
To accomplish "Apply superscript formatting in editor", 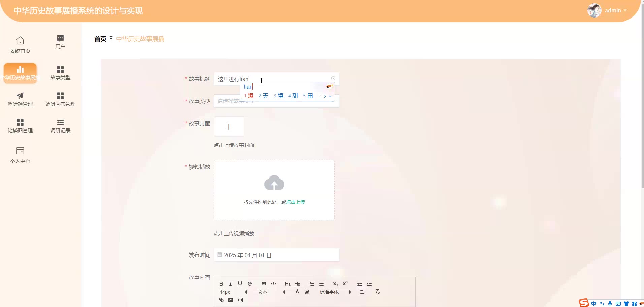I will (345, 284).
